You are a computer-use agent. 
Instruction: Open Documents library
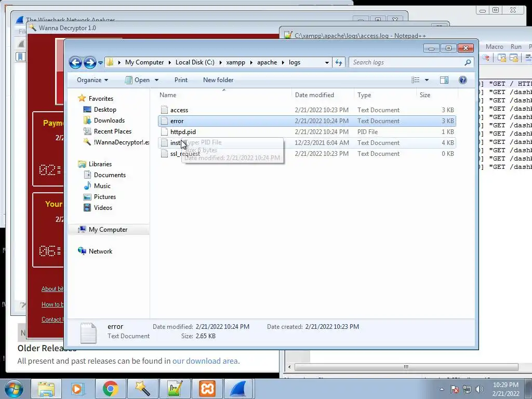110,175
